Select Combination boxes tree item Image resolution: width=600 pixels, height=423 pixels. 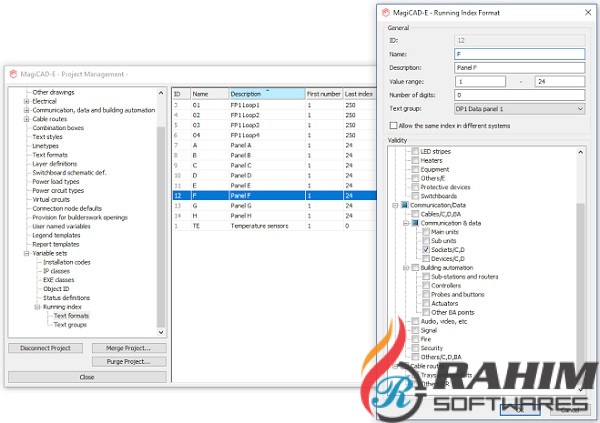click(58, 128)
